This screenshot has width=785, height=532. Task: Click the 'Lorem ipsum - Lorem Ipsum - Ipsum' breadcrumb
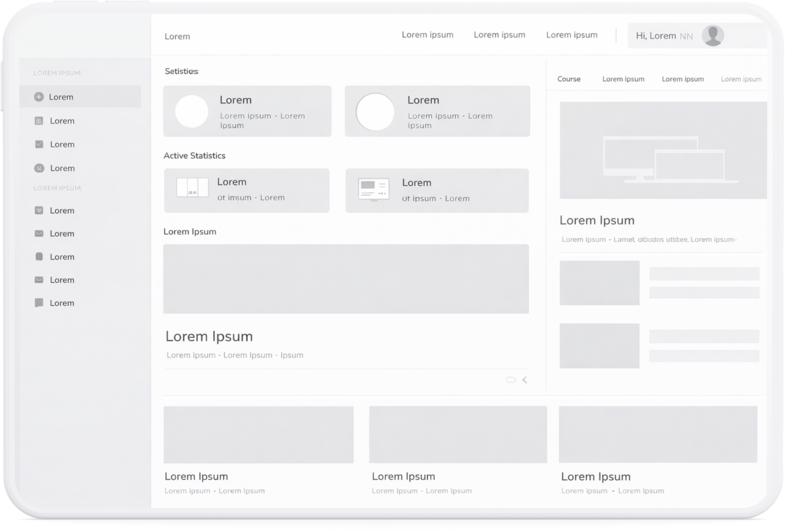click(235, 355)
